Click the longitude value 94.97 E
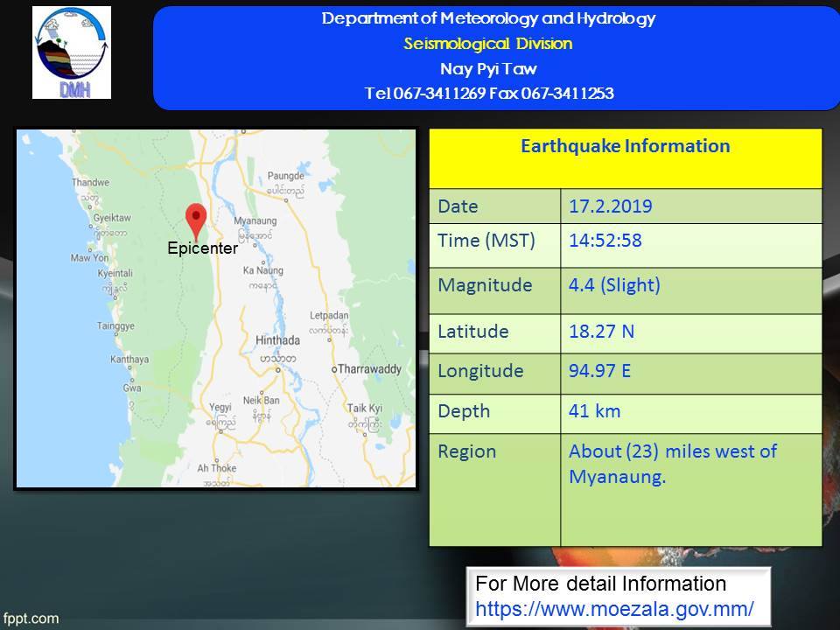Image resolution: width=840 pixels, height=630 pixels. pyautogui.click(x=600, y=371)
